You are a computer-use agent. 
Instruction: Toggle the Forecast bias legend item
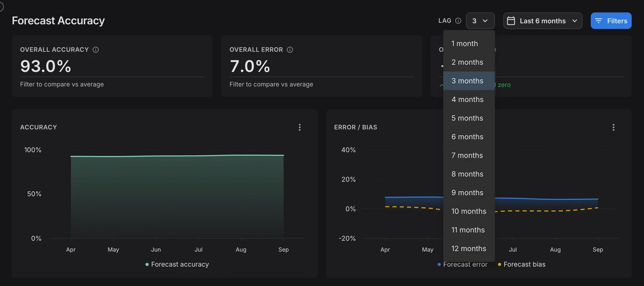pos(522,264)
